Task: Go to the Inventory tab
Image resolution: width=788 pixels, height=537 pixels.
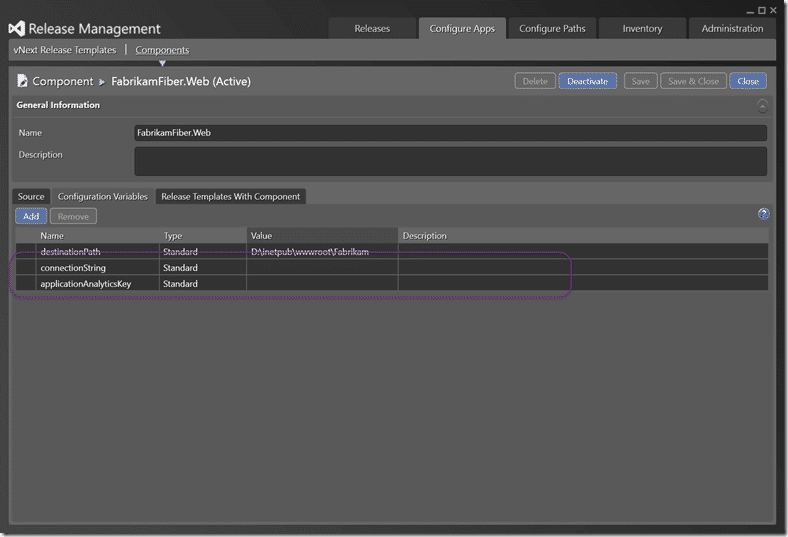Action: click(642, 29)
